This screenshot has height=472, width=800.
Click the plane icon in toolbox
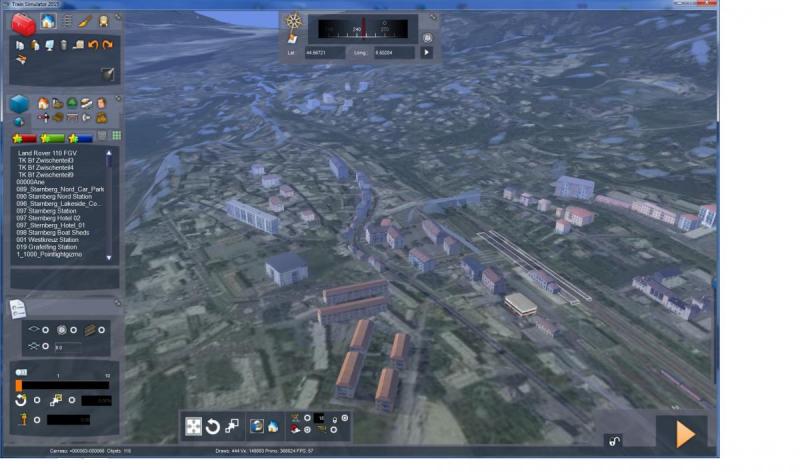point(21,60)
